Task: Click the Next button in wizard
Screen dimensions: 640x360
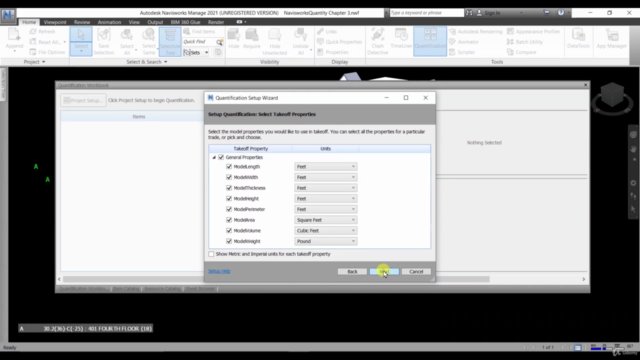Action: point(384,271)
